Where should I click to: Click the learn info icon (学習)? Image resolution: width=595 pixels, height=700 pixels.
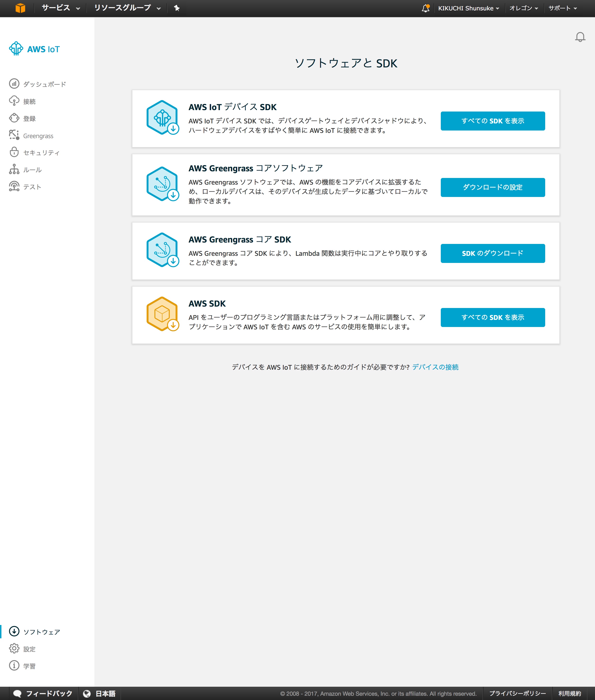click(x=14, y=666)
